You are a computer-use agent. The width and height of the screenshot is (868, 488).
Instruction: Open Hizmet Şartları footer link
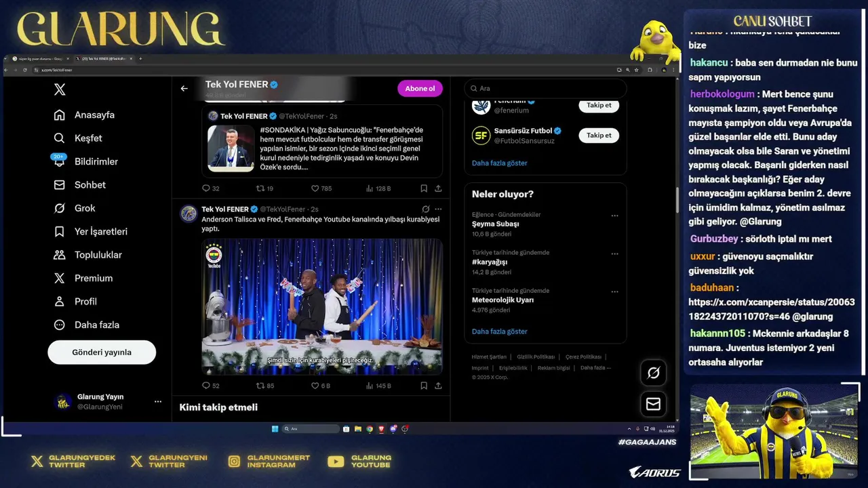[x=489, y=357]
